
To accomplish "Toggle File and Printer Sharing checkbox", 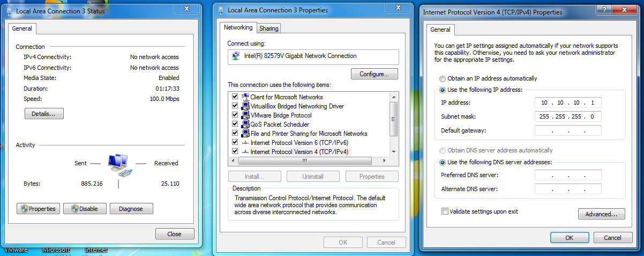I will pos(235,134).
